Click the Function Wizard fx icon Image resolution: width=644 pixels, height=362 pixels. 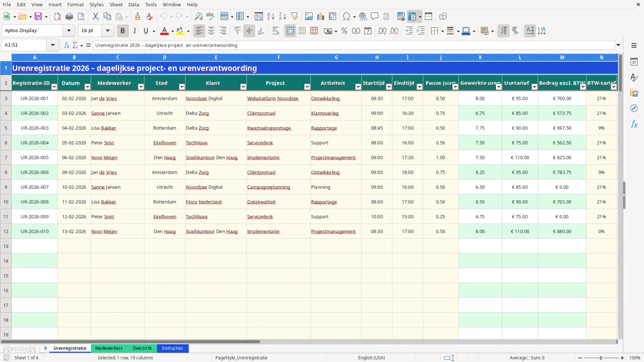click(x=67, y=46)
